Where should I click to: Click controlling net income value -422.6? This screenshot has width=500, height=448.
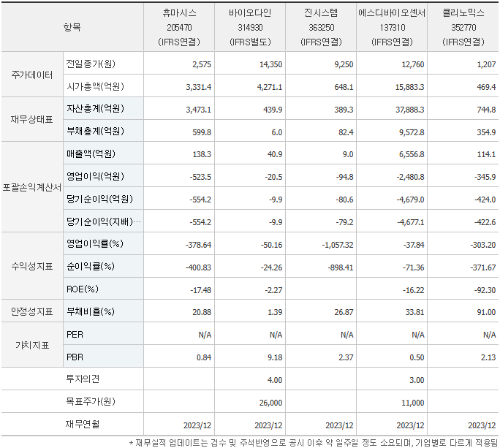485,222
